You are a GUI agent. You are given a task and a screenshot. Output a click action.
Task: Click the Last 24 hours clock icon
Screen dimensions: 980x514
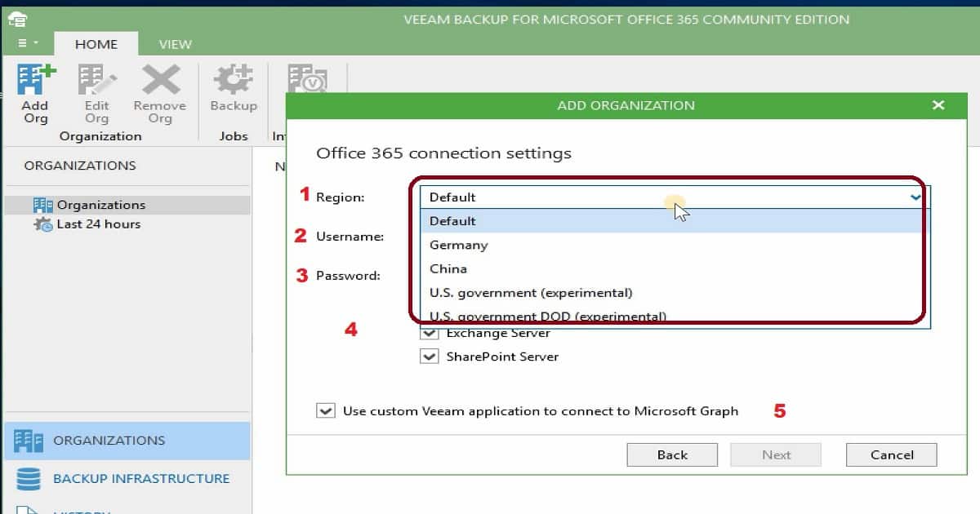(x=42, y=224)
